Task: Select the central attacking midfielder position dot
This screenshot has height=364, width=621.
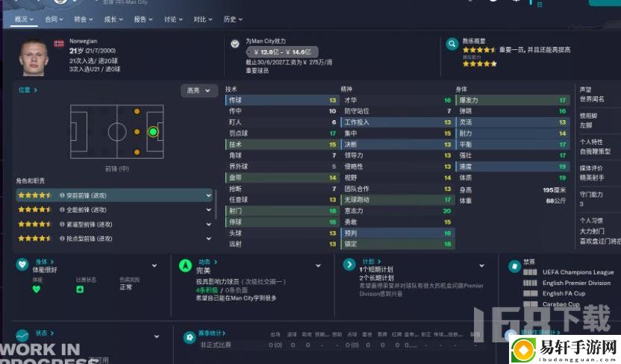Action: pos(137,132)
